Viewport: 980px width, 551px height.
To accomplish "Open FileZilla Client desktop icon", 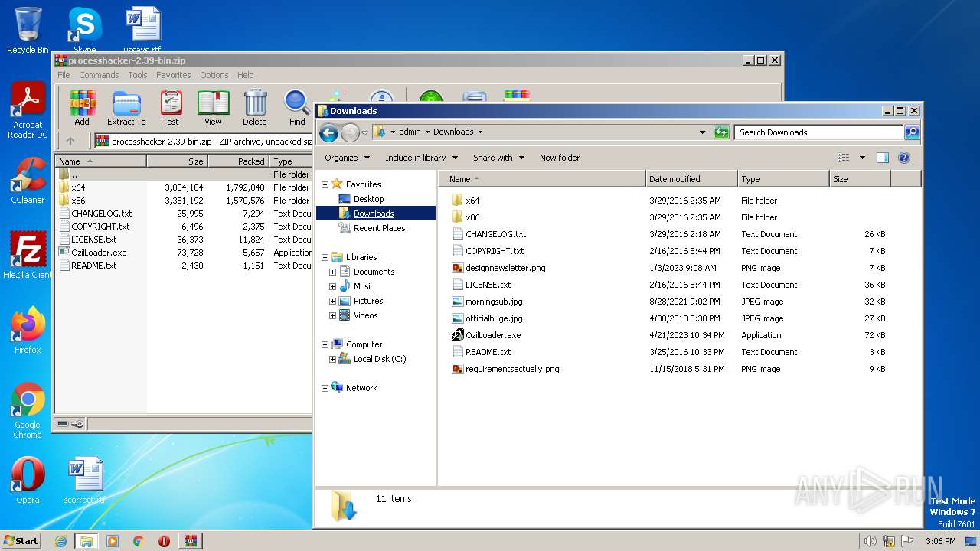I will tap(28, 256).
